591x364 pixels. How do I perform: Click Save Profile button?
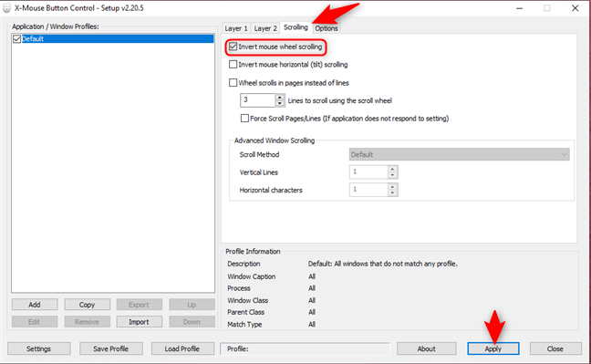tap(111, 348)
